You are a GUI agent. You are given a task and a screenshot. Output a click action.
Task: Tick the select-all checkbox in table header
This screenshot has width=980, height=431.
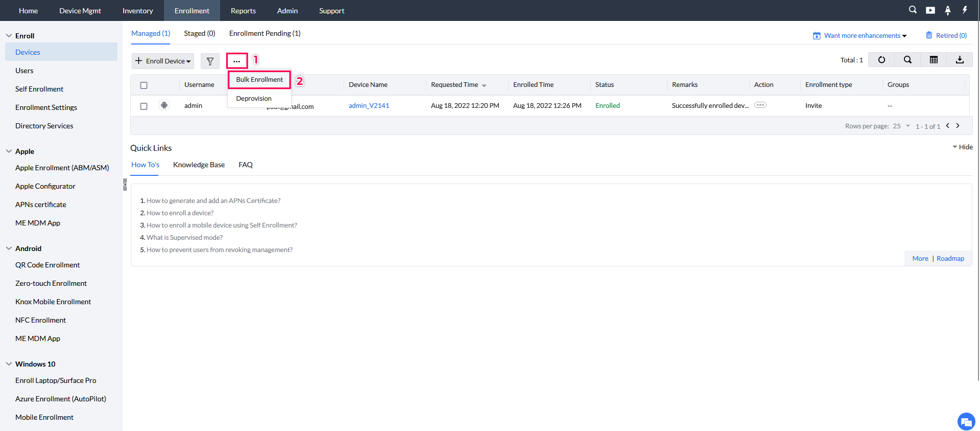[x=144, y=85]
